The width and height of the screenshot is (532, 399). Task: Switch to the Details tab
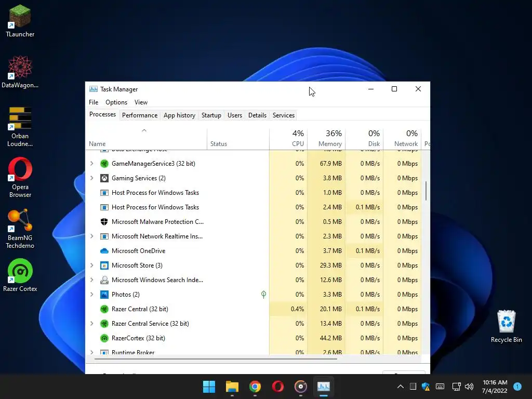257,115
